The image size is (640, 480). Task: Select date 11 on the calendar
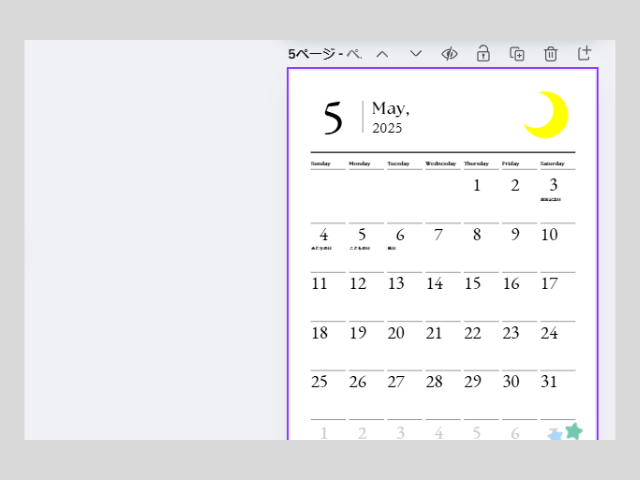pos(319,284)
